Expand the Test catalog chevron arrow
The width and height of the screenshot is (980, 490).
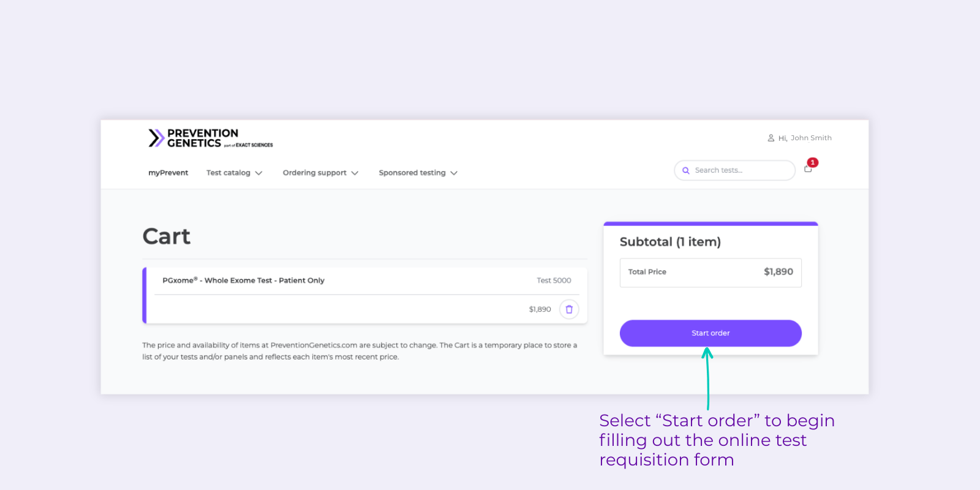(x=259, y=173)
